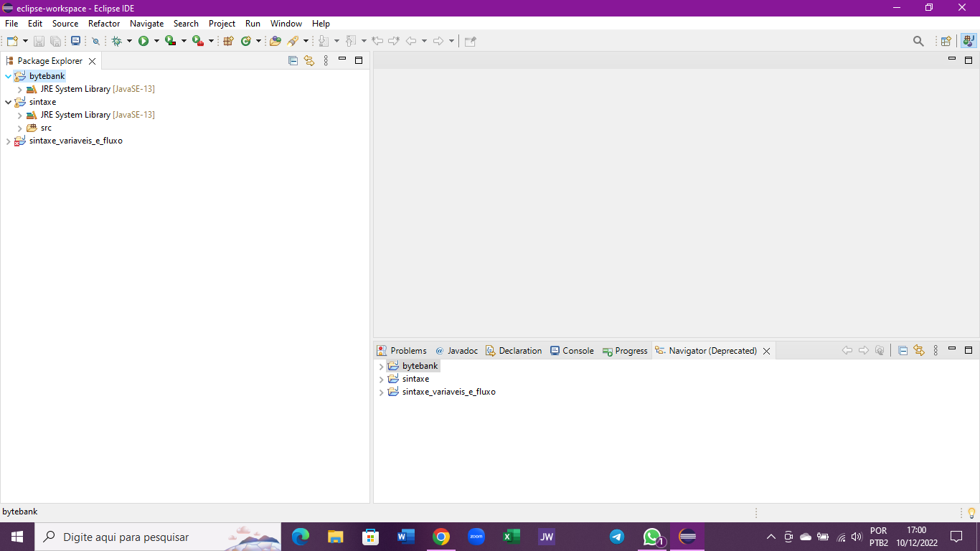
Task: Click the magnifier Search icon at top right
Action: [x=918, y=41]
